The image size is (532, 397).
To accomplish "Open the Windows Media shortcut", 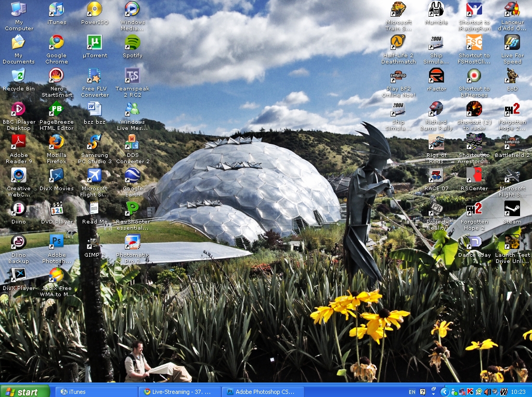I will [132, 9].
